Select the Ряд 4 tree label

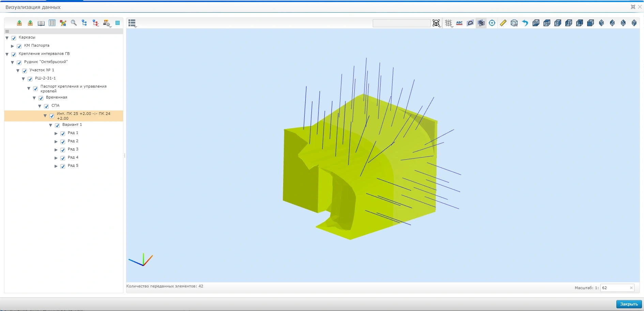(73, 157)
